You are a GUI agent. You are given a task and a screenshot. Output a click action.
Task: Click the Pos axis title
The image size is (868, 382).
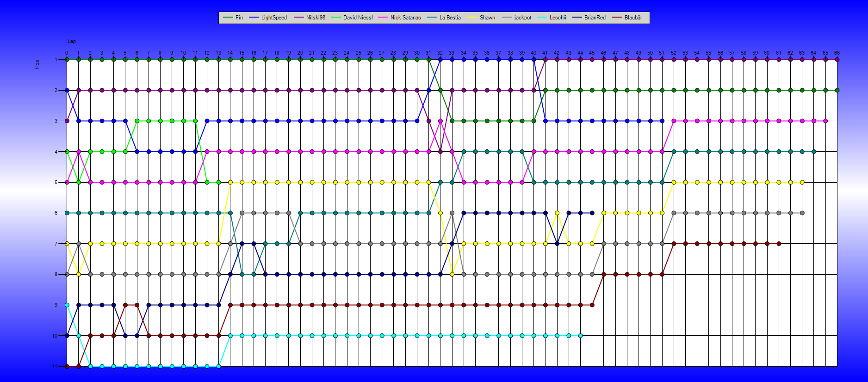click(37, 64)
